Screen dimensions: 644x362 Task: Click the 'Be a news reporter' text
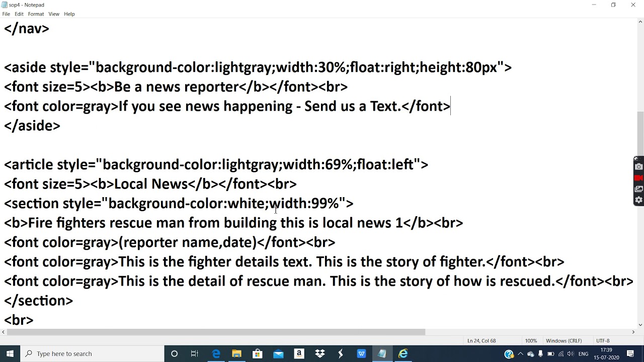point(177,87)
